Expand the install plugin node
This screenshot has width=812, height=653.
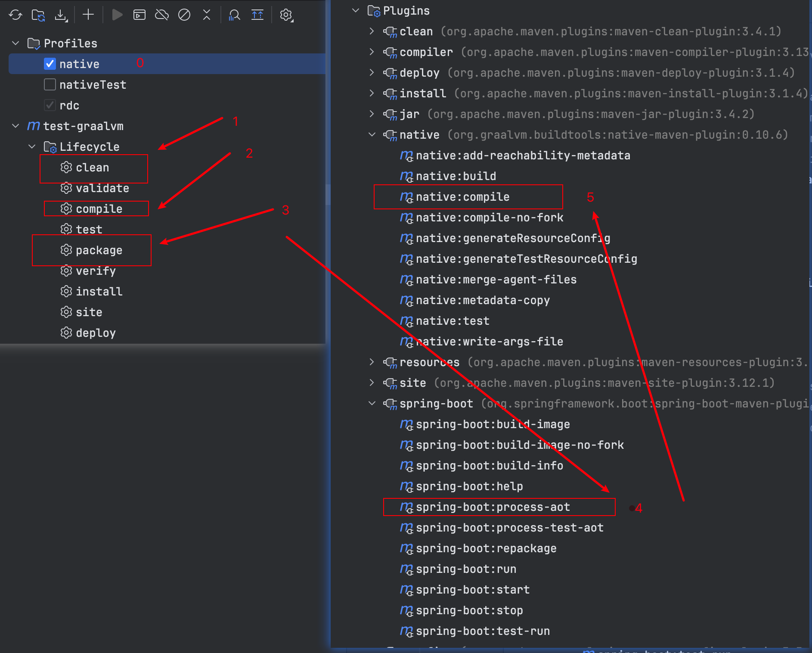(372, 93)
